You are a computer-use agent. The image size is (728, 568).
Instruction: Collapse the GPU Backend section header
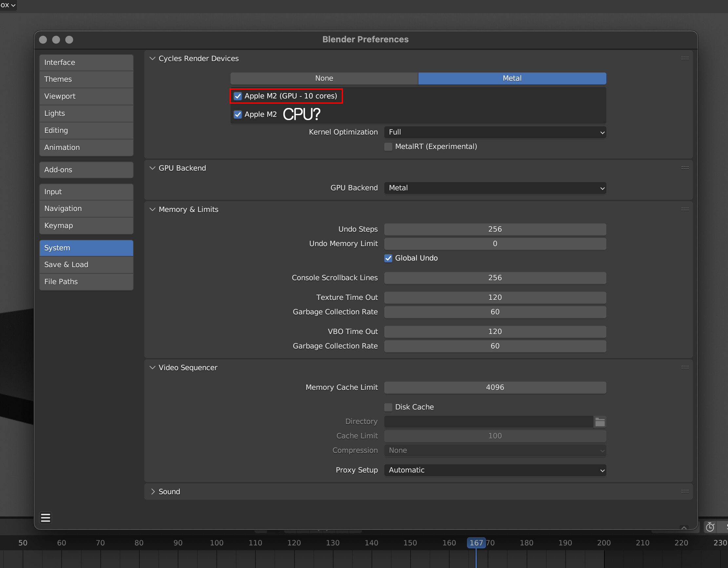pos(152,168)
